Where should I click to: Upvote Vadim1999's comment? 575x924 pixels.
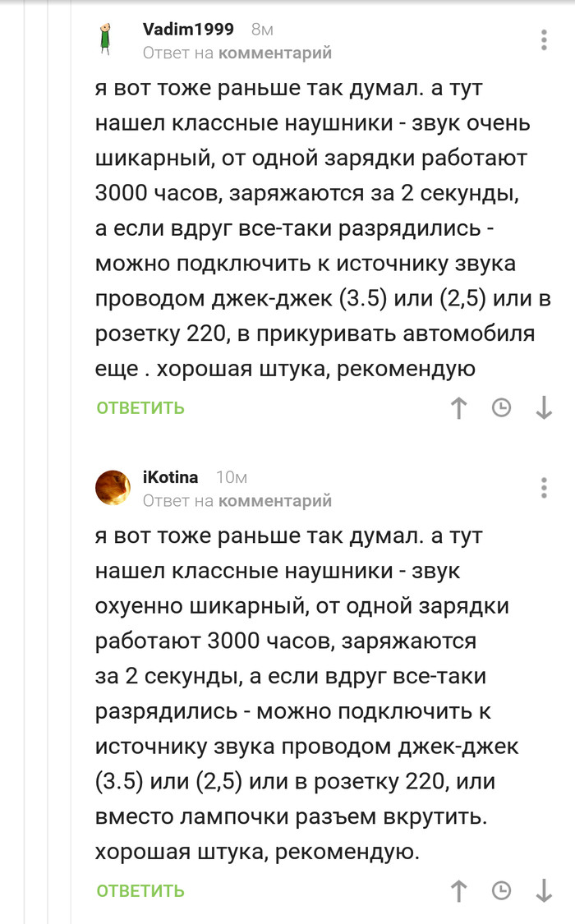(459, 407)
